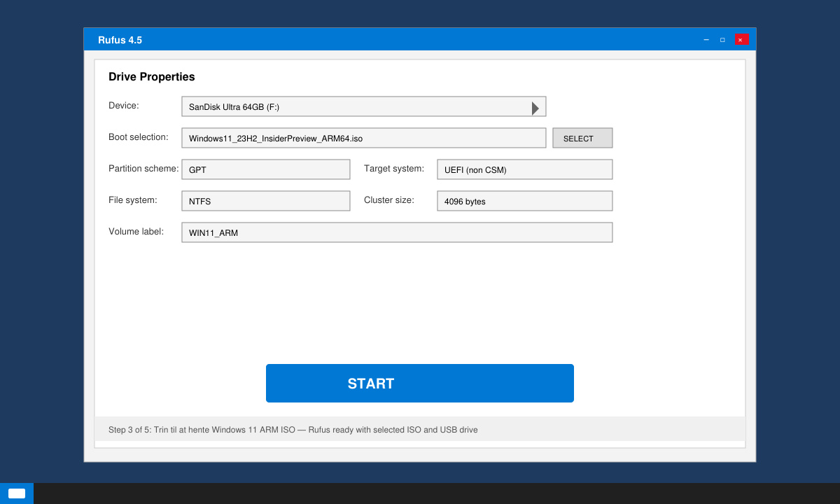The height and width of the screenshot is (504, 840).
Task: Select the SanDisk Ultra 64GB (F:) device field
Action: [x=364, y=106]
